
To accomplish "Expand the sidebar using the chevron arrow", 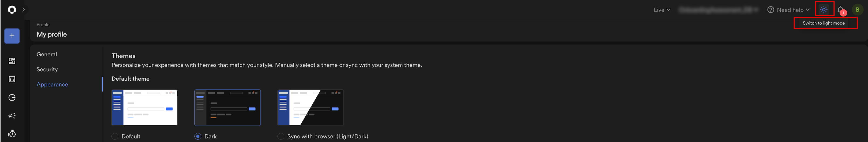I will click(23, 9).
